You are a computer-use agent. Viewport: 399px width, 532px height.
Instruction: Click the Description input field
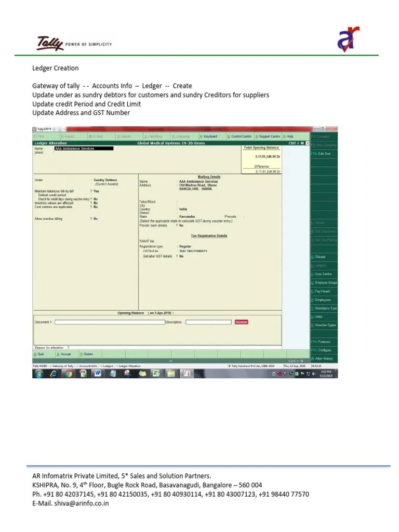pos(208,322)
